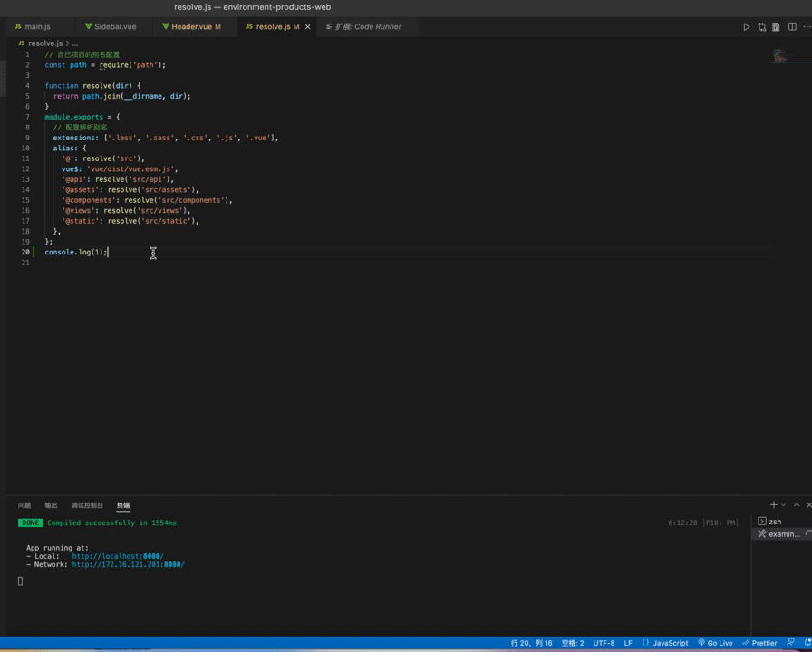
Task: Click the '@views' alias line
Action: [x=126, y=211]
